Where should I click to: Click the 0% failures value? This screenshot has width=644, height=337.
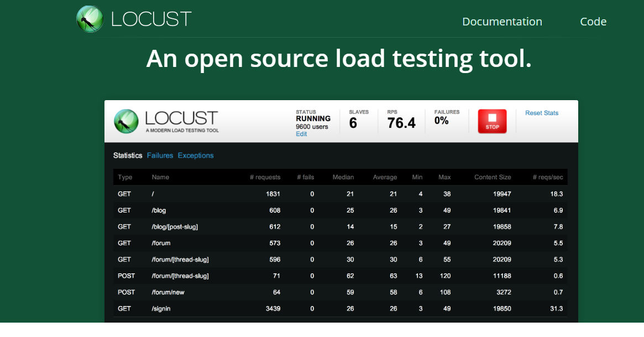tap(441, 121)
